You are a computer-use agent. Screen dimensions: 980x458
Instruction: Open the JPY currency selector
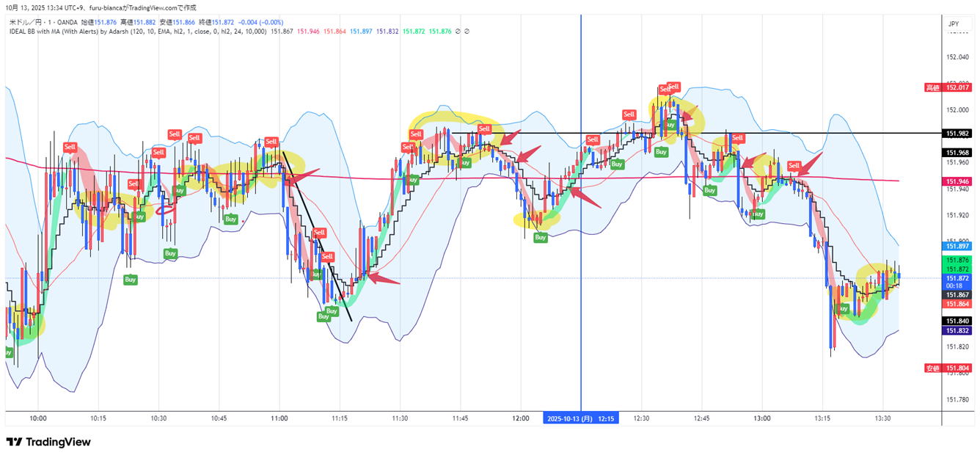pos(954,23)
